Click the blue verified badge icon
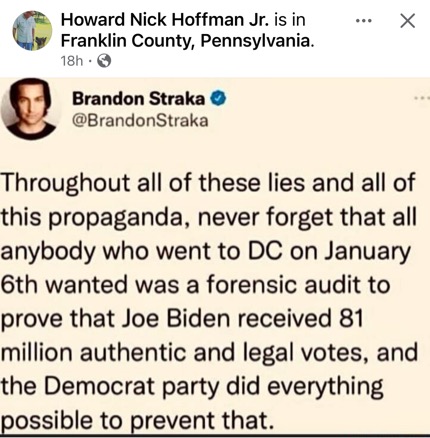 [x=218, y=99]
